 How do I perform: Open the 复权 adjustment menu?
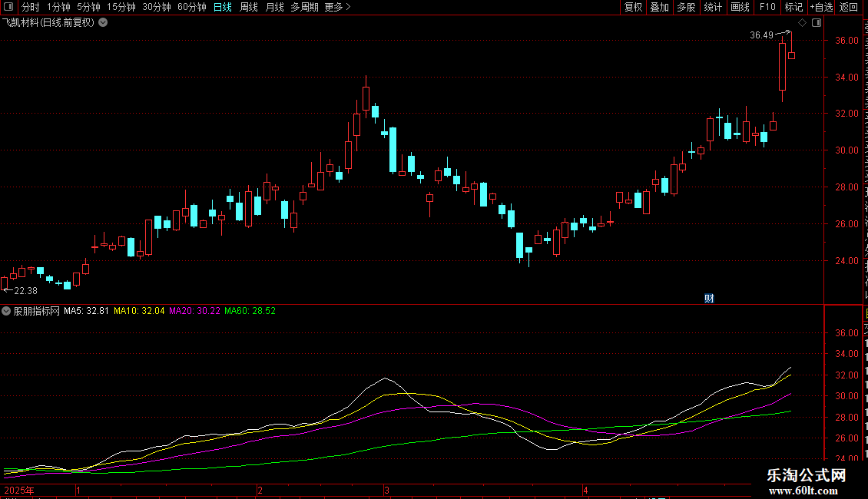point(633,7)
